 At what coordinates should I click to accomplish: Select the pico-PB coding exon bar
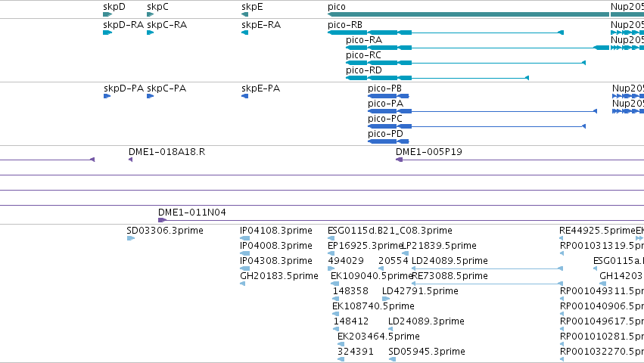pyautogui.click(x=388, y=96)
